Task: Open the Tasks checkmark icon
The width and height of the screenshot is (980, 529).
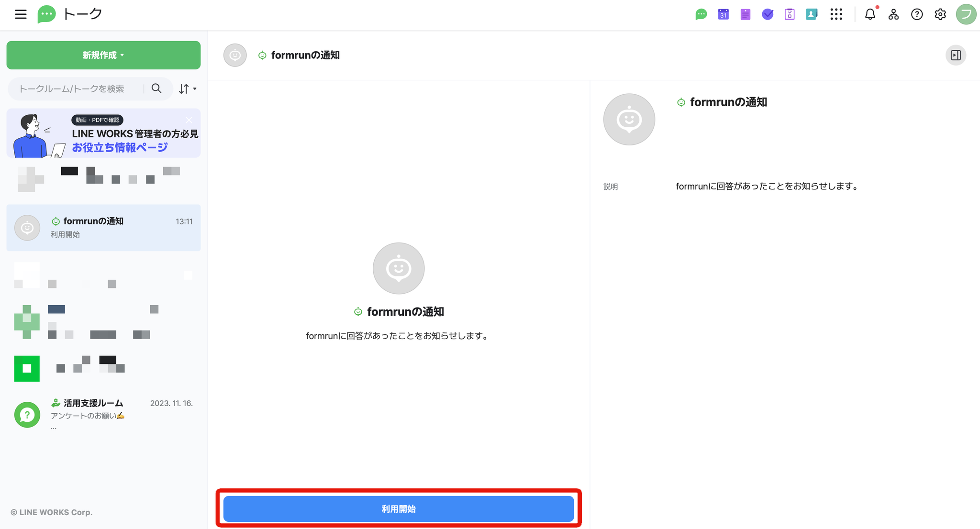Action: point(768,14)
